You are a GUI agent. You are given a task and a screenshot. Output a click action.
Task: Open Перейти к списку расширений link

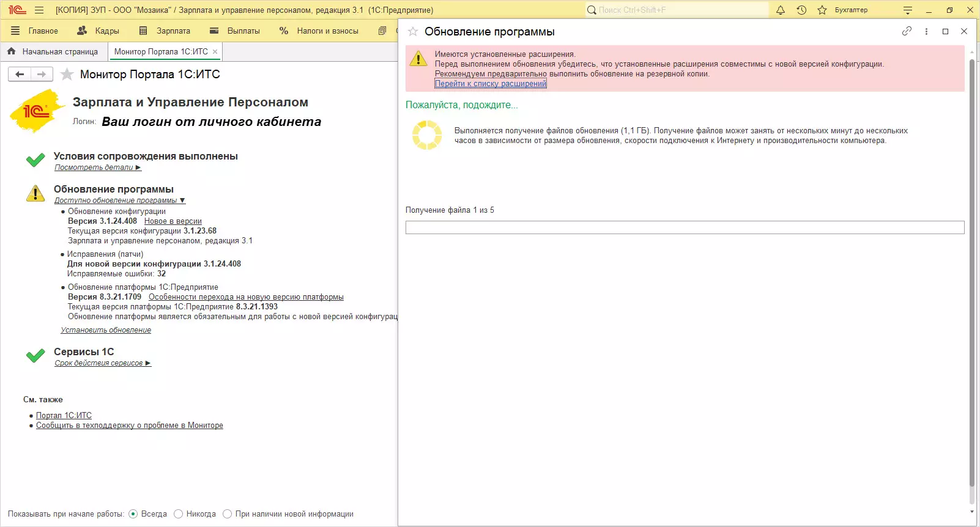[491, 84]
